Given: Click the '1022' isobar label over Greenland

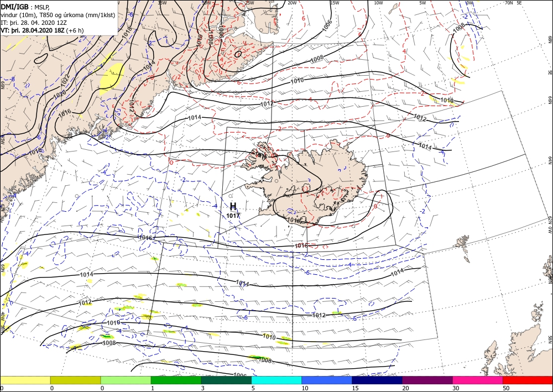Looking at the screenshot, I should [x=65, y=81].
